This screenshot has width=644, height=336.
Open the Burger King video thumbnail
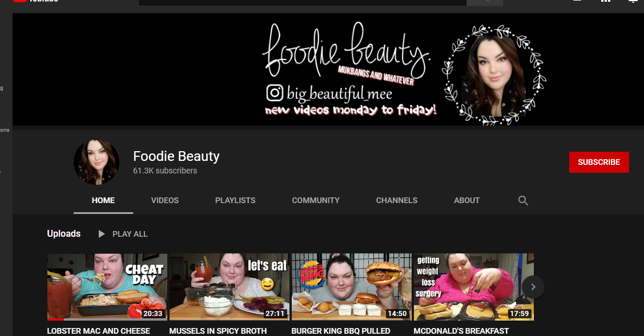[x=351, y=287]
